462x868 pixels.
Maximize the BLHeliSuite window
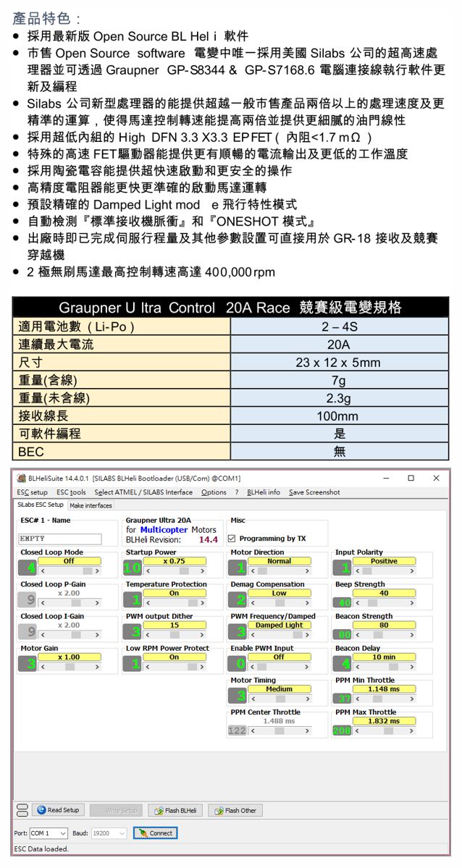(411, 478)
